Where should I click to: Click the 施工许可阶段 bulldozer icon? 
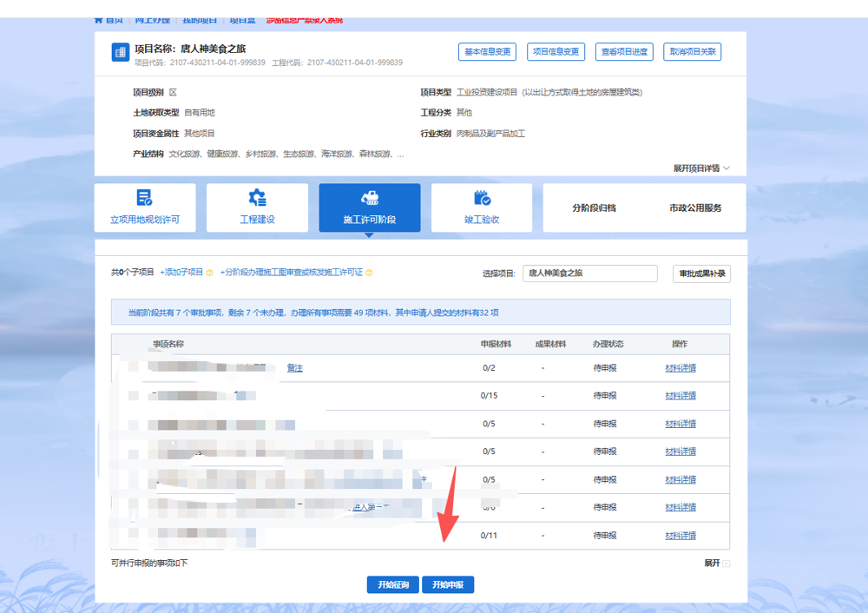point(370,198)
